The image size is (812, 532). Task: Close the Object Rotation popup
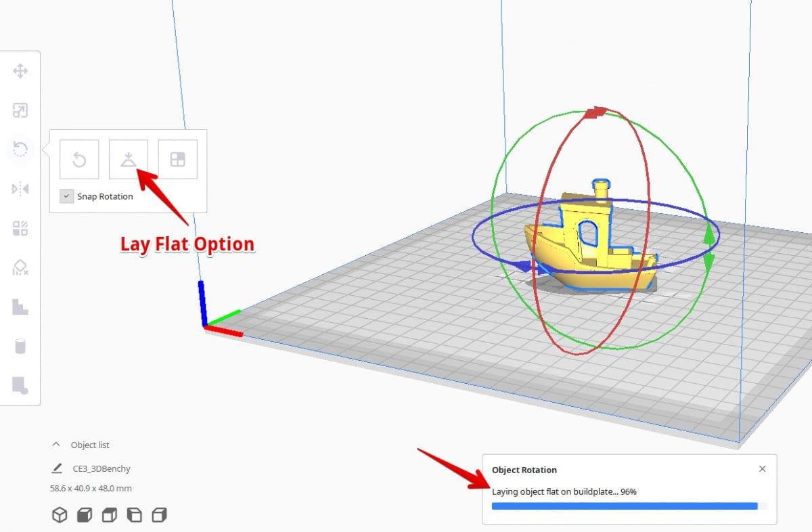pos(762,468)
